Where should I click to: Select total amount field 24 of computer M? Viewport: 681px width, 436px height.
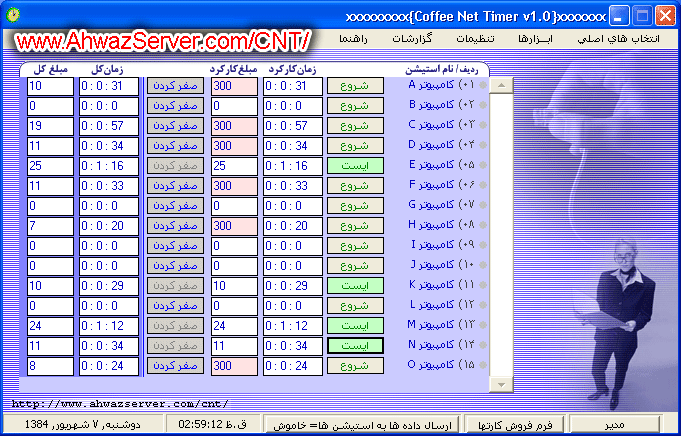pos(50,326)
